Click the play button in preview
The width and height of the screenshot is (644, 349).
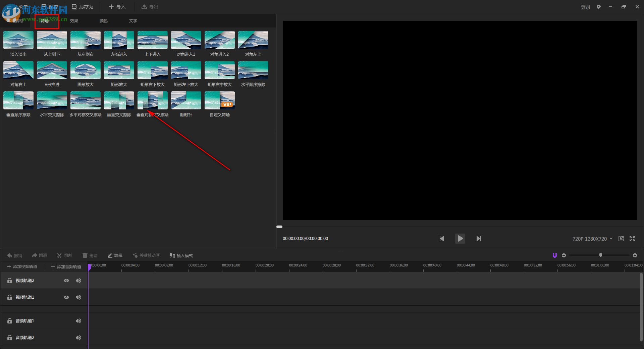click(460, 239)
